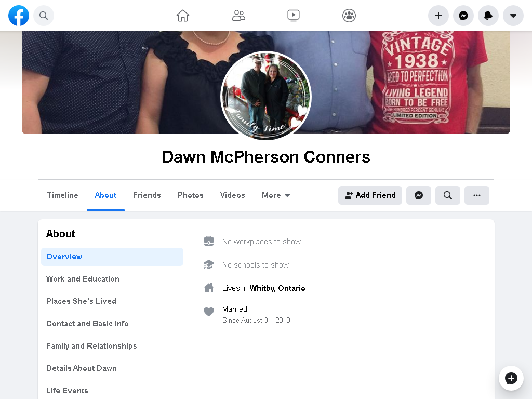The width and height of the screenshot is (532, 399).
Task: Select Overview in About sidebar
Action: [112, 257]
